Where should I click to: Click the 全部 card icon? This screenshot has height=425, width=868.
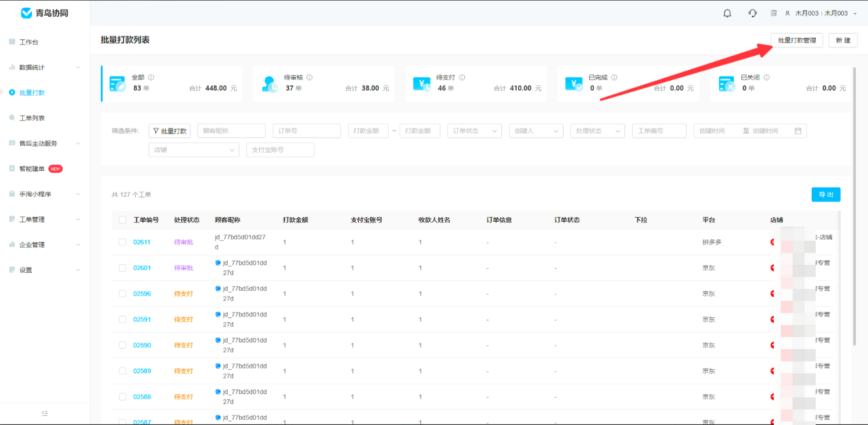click(118, 84)
